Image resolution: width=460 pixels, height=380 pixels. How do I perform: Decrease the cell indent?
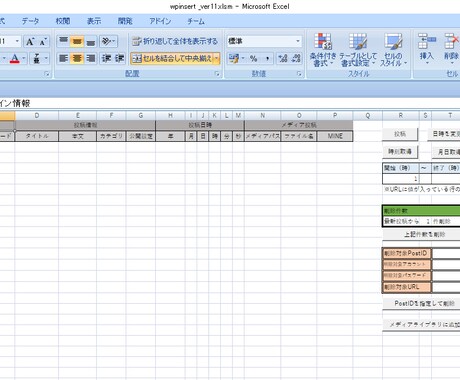tap(106, 59)
